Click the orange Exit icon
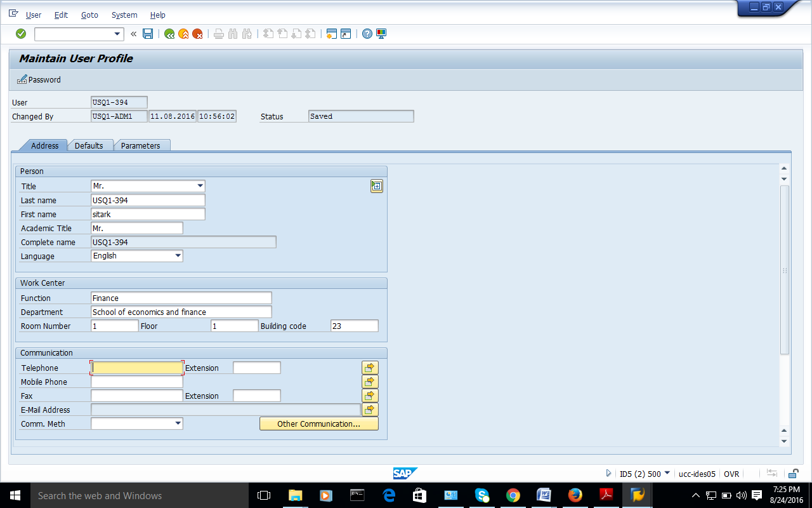The height and width of the screenshot is (508, 812). tap(183, 34)
